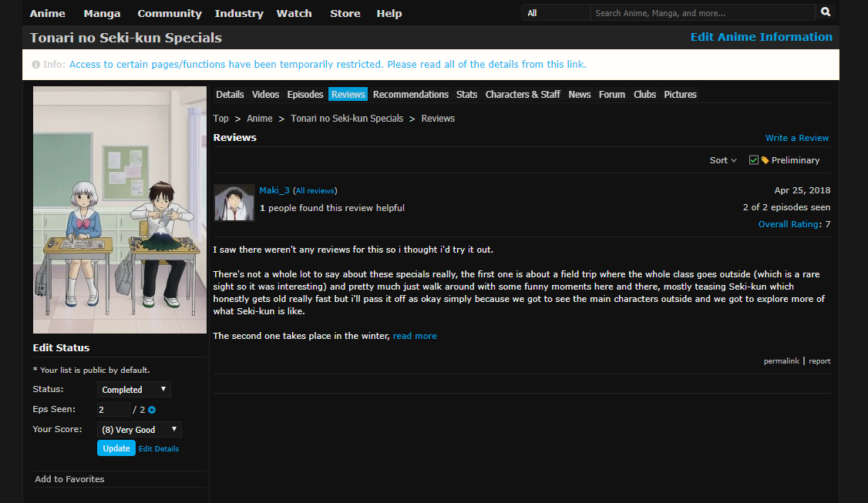Screen dimensions: 868x503
Task: Switch to the Forum tab
Action: (x=612, y=95)
